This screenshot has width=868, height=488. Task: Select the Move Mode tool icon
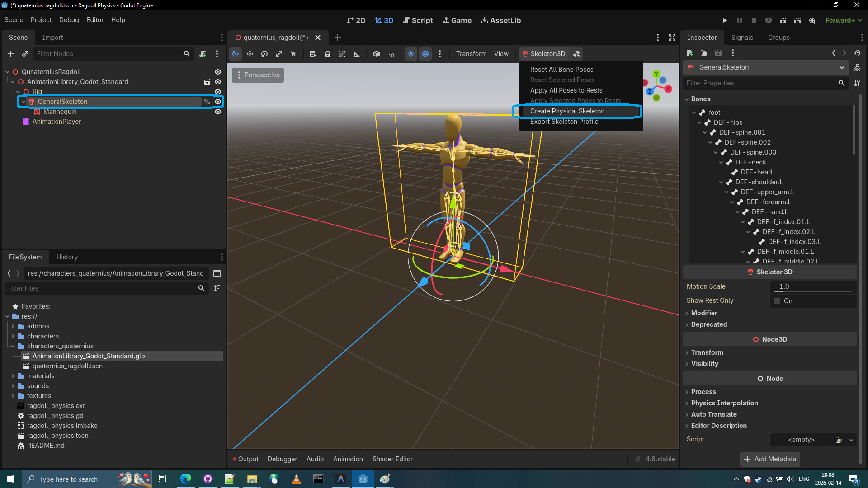[x=250, y=54]
